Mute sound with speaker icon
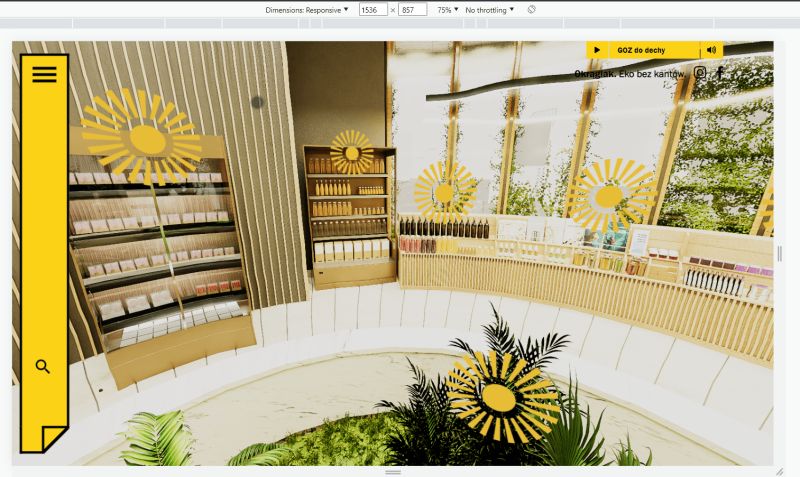This screenshot has height=477, width=800. coord(711,50)
